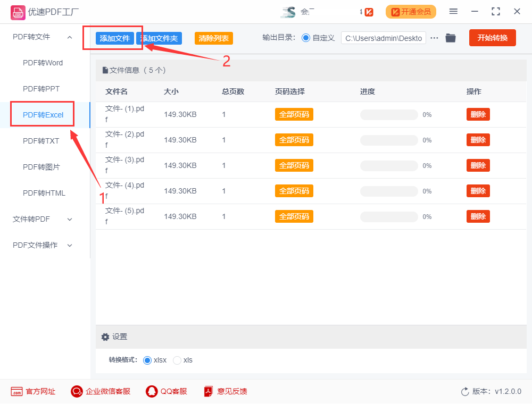Select the xls conversion format
This screenshot has height=404, width=532.
[x=177, y=360]
